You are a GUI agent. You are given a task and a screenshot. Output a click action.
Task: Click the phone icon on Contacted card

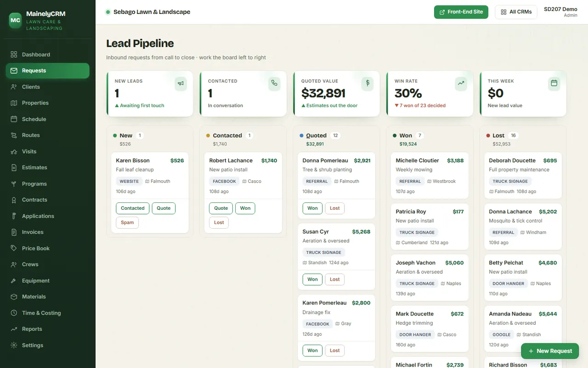pos(274,83)
